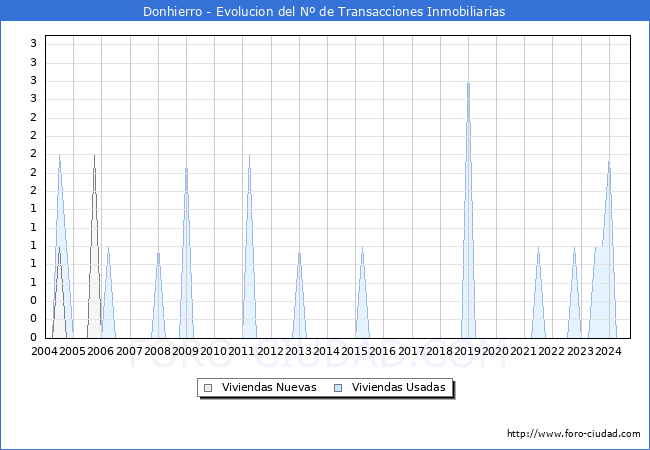Click the 2024 x-axis label
Screen dimensions: 650x450
(x=608, y=351)
